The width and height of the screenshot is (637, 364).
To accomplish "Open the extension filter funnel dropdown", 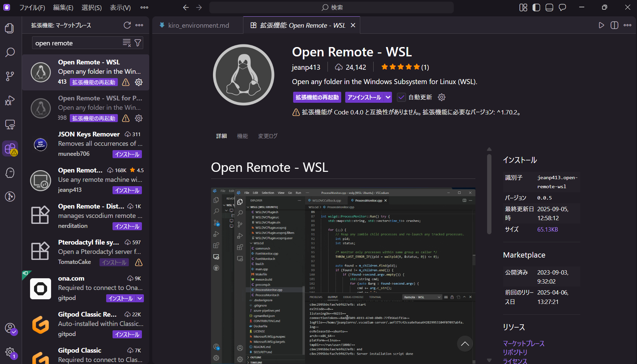I will 138,43.
